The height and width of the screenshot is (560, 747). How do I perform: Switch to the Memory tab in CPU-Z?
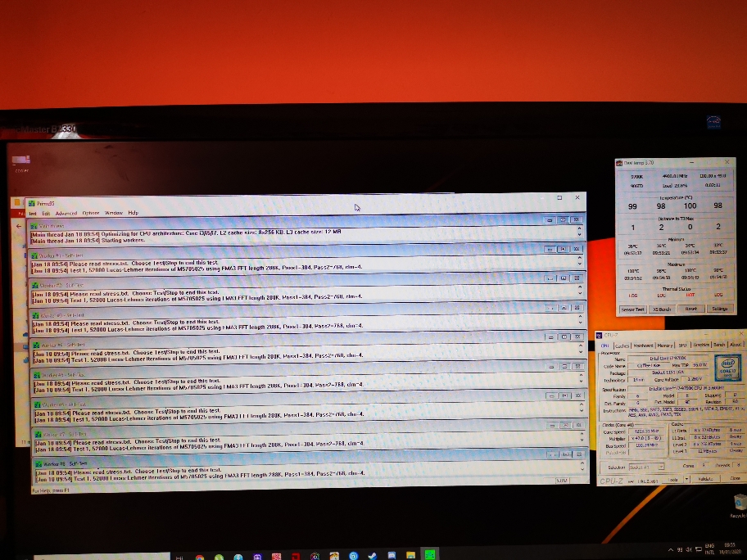coord(664,345)
